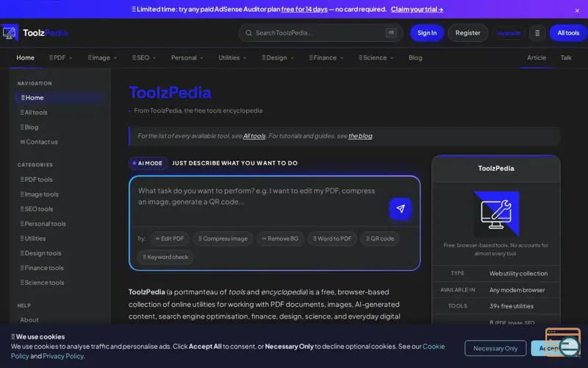Click the AI MODE badge
The image size is (588, 368).
[148, 163]
